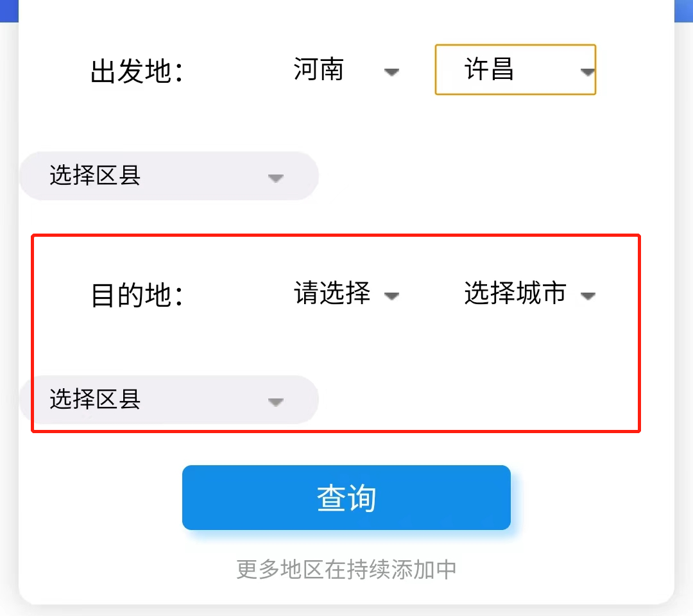The image size is (693, 616).
Task: Click the arrow next to 请选择
Action: [391, 296]
